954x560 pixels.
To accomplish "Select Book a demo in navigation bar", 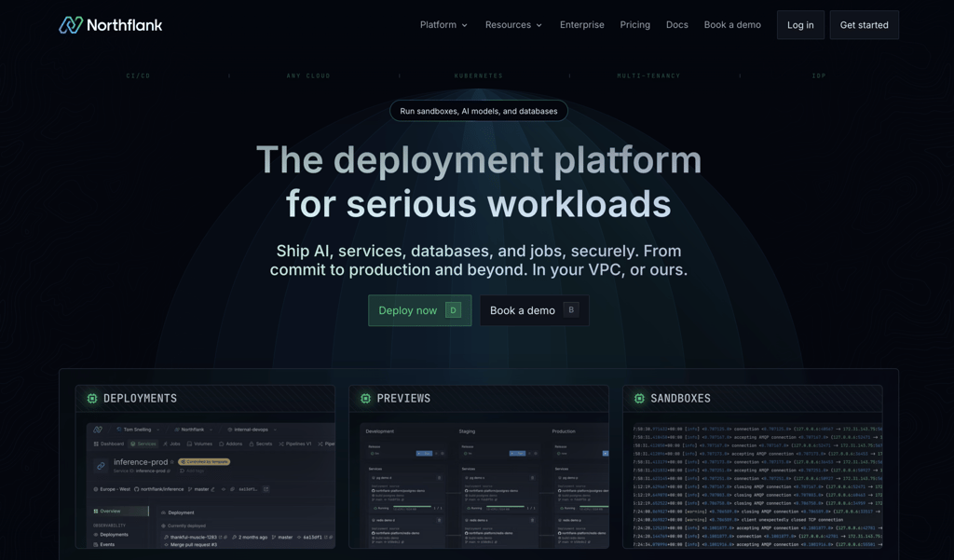I will coord(732,25).
